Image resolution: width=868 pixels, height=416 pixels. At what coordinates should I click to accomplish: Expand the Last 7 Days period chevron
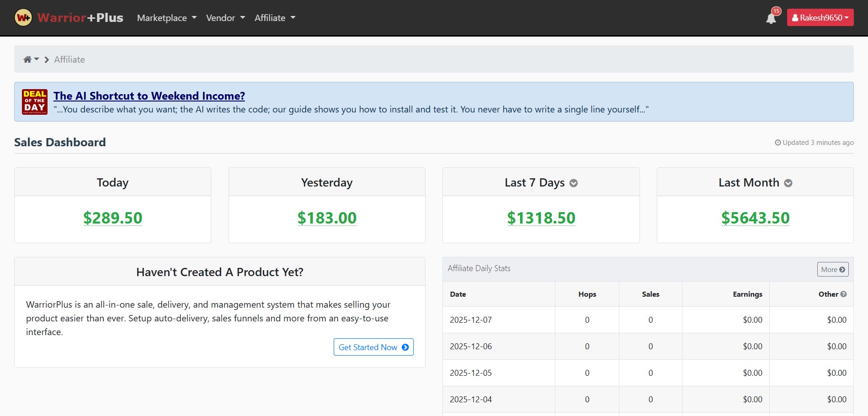point(573,183)
